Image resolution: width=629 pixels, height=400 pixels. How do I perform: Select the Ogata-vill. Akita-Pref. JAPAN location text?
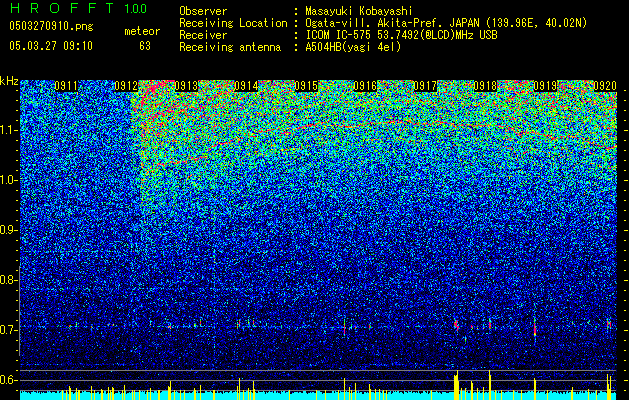pos(446,24)
